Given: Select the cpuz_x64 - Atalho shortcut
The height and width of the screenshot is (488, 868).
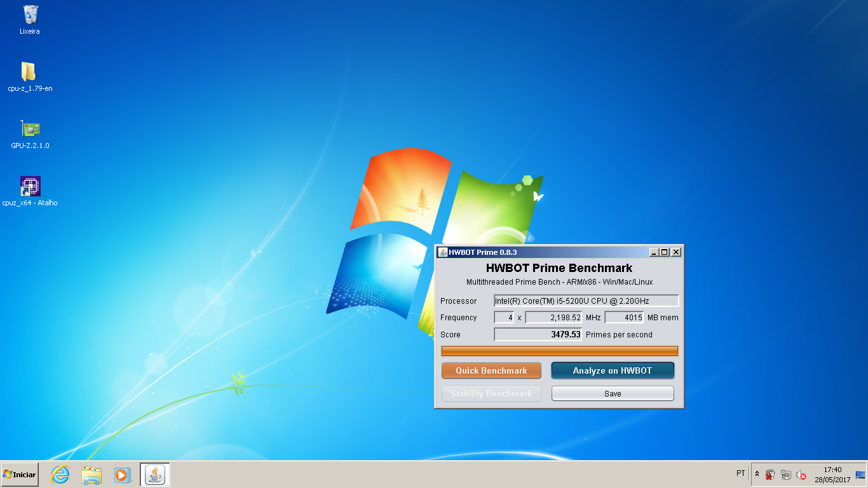Looking at the screenshot, I should pos(30,191).
